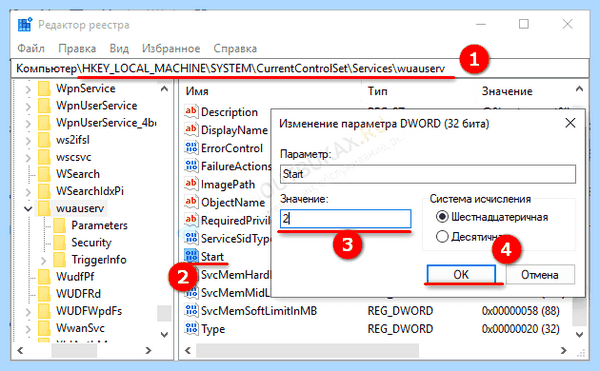
Task: Click the Parameters subkey folder icon
Action: (x=59, y=225)
